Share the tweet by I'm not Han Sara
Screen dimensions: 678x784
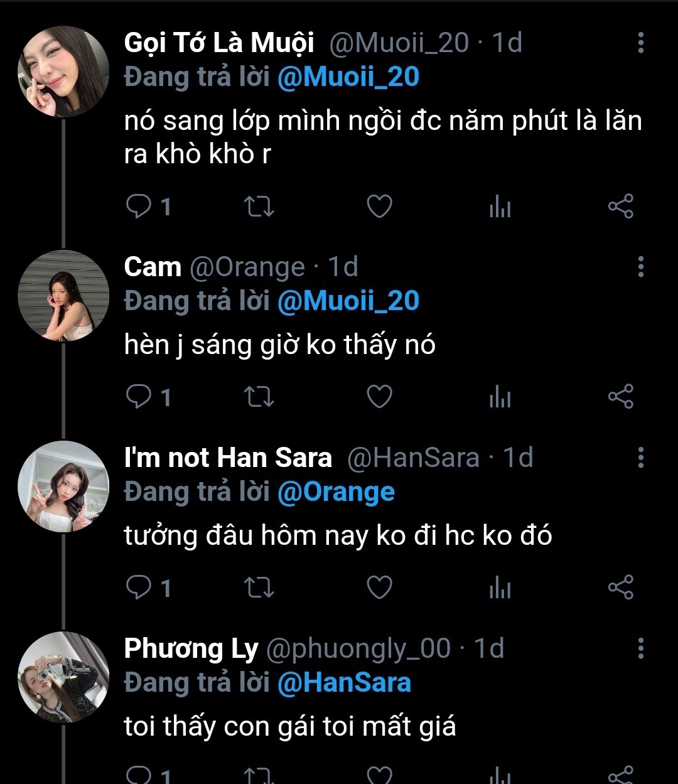tap(621, 588)
